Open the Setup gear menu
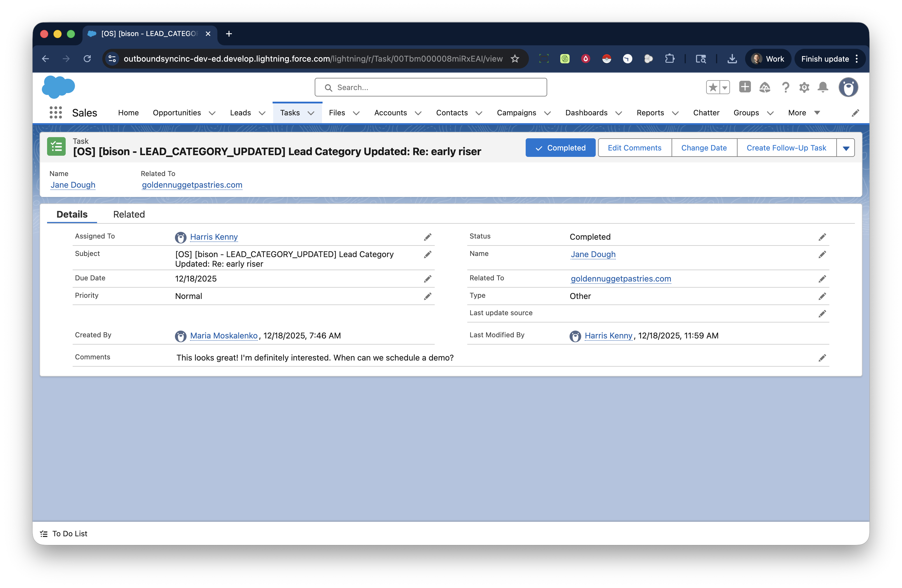This screenshot has height=588, width=902. click(x=804, y=87)
